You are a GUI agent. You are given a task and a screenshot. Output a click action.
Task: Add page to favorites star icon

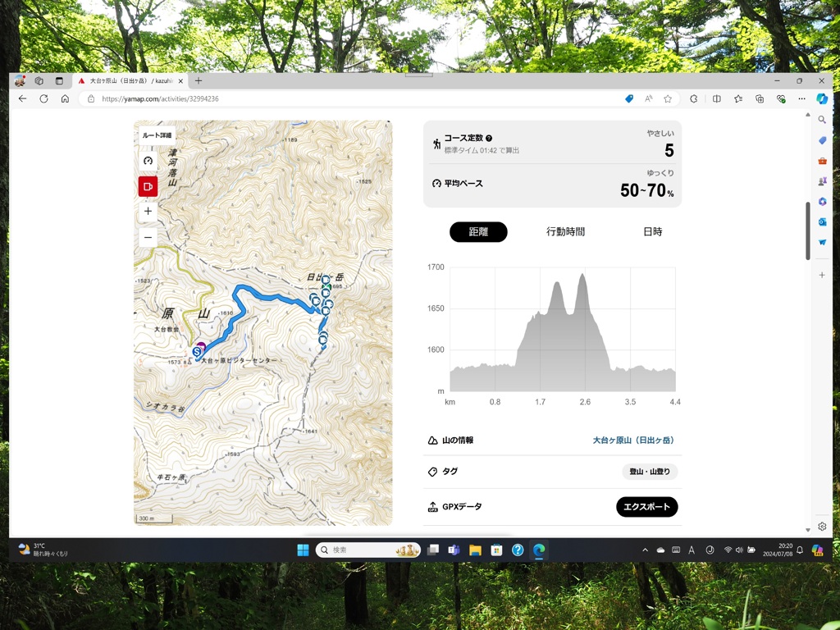(668, 98)
